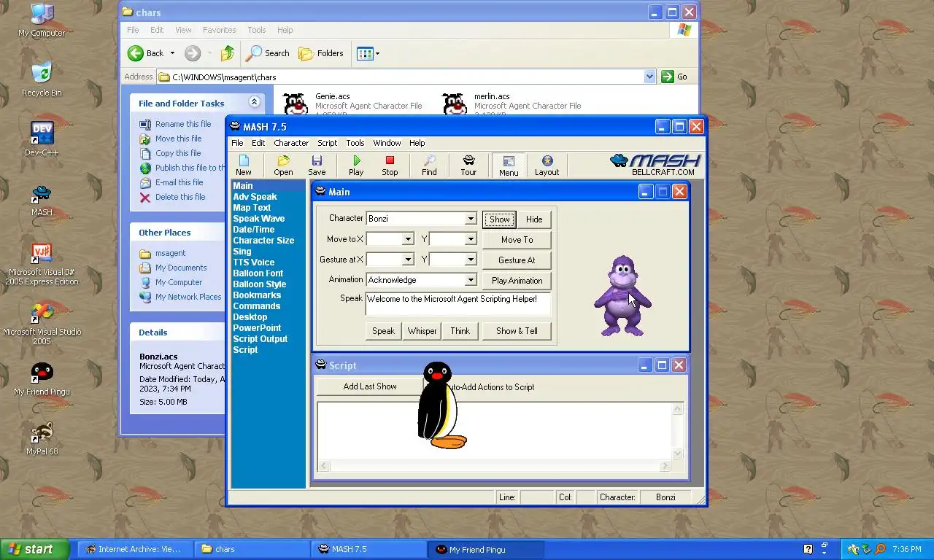Click the Pingu penguin character
This screenshot has width=934, height=560.
click(440, 405)
